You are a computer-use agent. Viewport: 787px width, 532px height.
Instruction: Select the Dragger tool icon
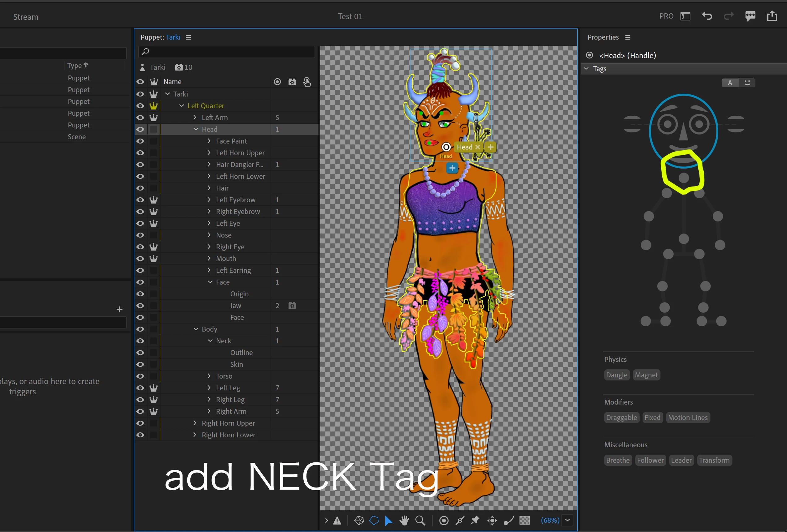(x=492, y=521)
